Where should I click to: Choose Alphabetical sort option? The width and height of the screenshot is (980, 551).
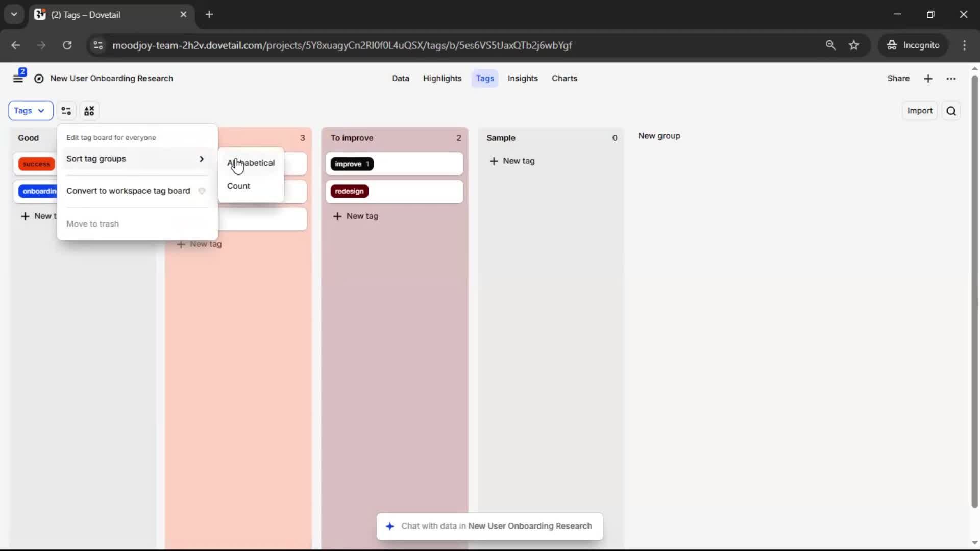pos(251,163)
